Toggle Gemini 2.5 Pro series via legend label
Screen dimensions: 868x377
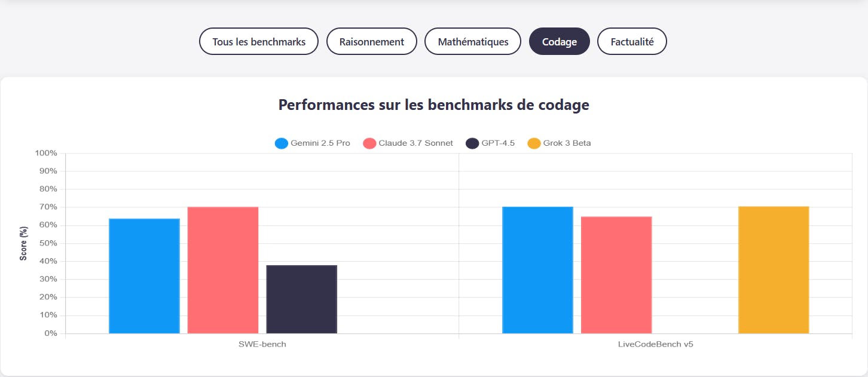(320, 143)
